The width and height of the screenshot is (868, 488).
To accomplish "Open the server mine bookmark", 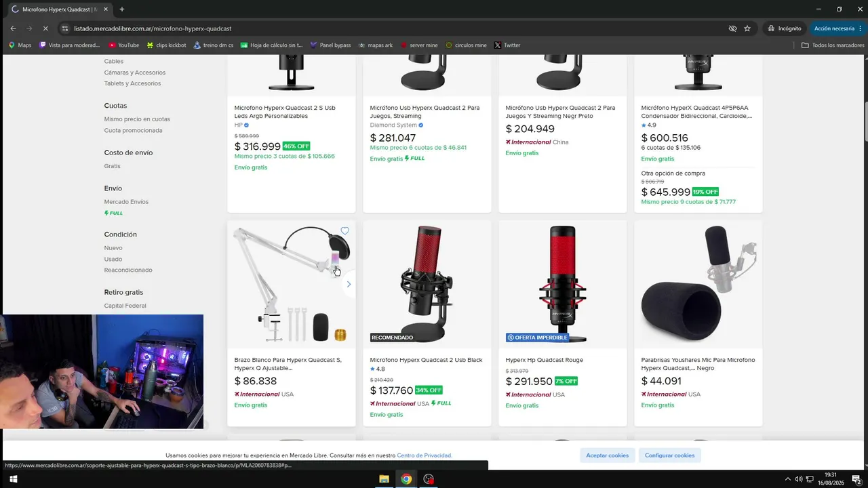I will (419, 45).
